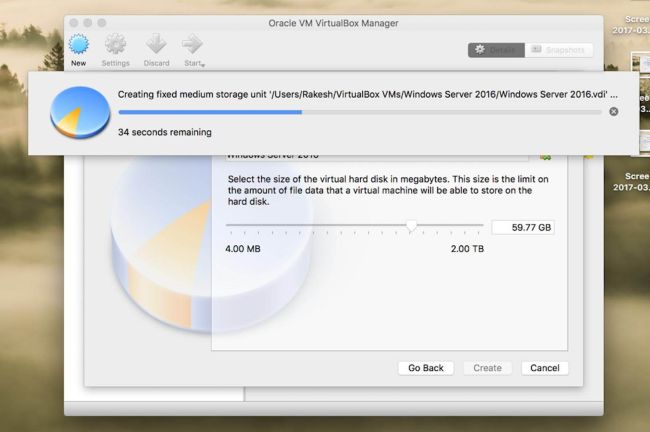
Task: Click the New virtual machine icon
Action: coord(78,44)
